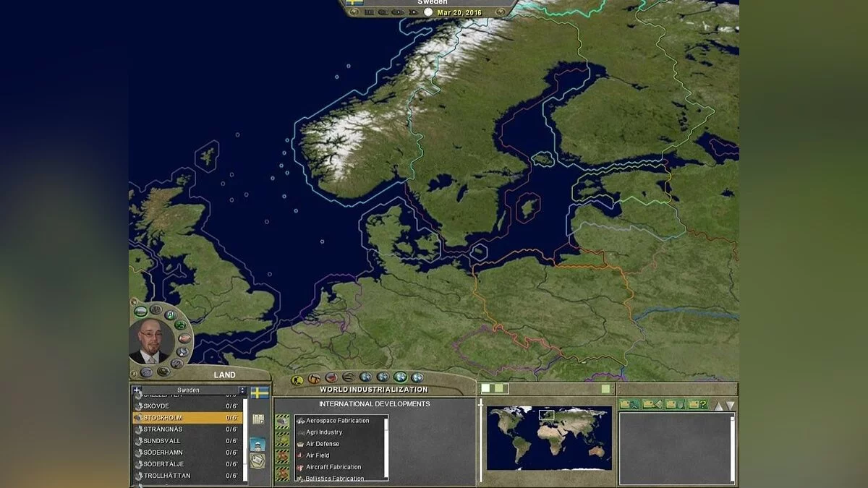
Task: Toggle the green square at the minimap bar's right end
Action: 605,389
